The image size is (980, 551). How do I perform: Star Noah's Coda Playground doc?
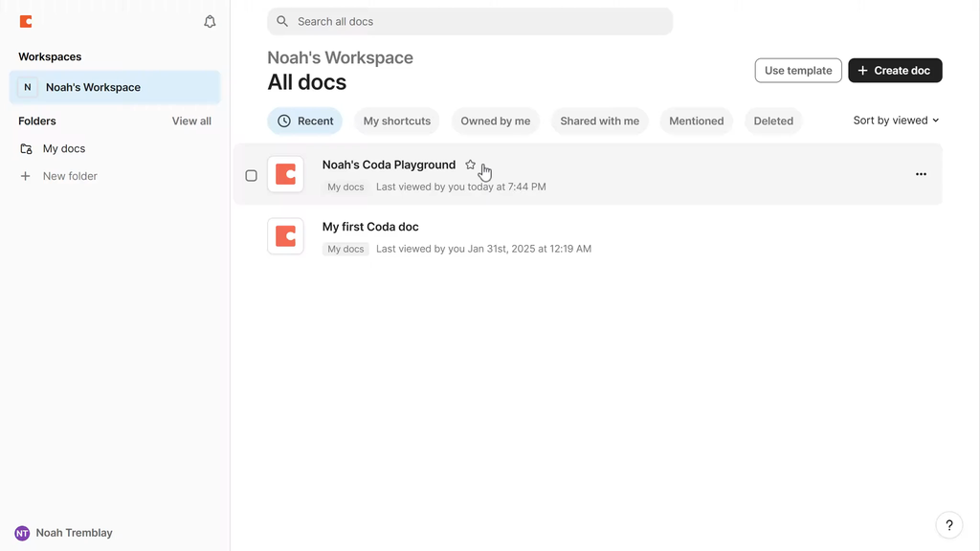(x=470, y=165)
